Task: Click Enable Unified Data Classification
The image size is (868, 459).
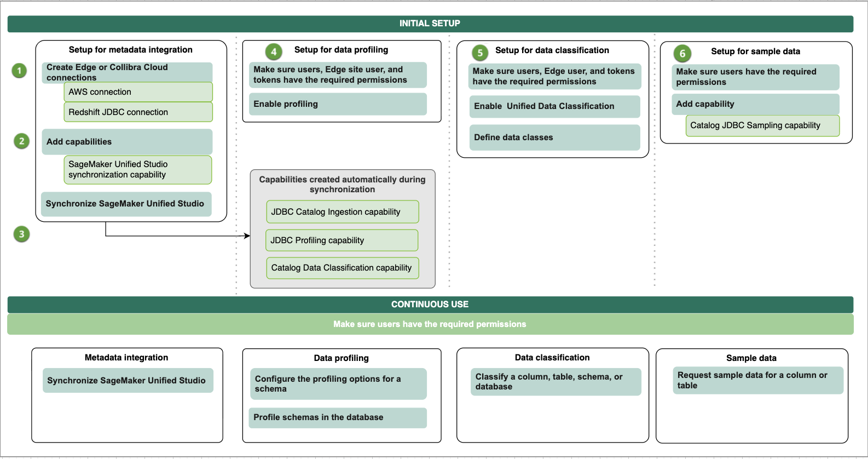Action: 554,106
